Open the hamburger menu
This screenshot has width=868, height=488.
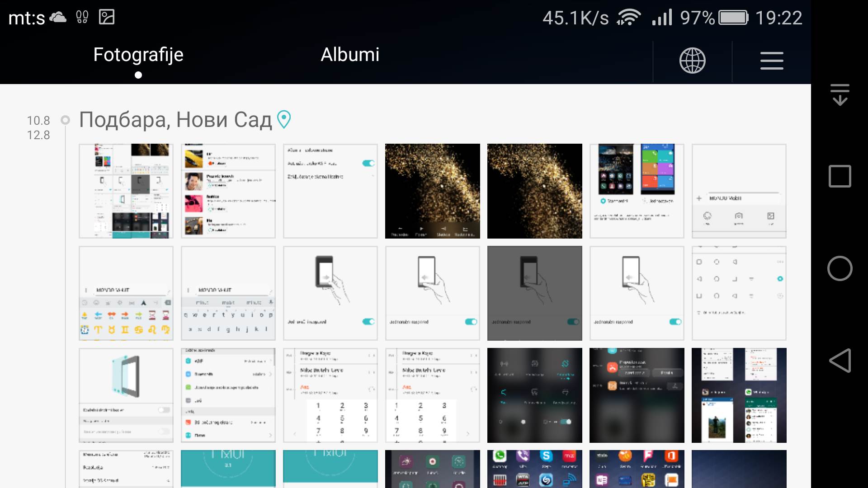click(x=771, y=61)
